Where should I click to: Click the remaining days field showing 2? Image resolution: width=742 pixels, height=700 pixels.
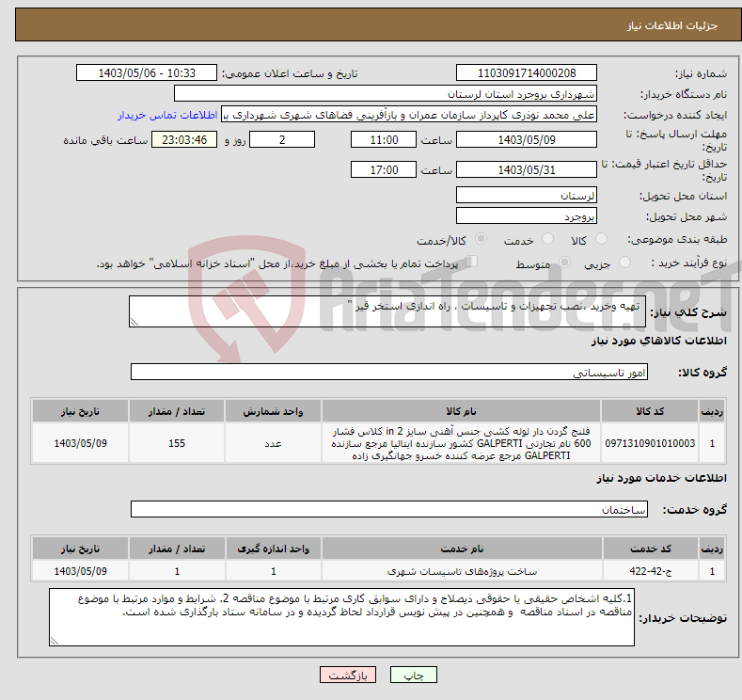[x=282, y=139]
